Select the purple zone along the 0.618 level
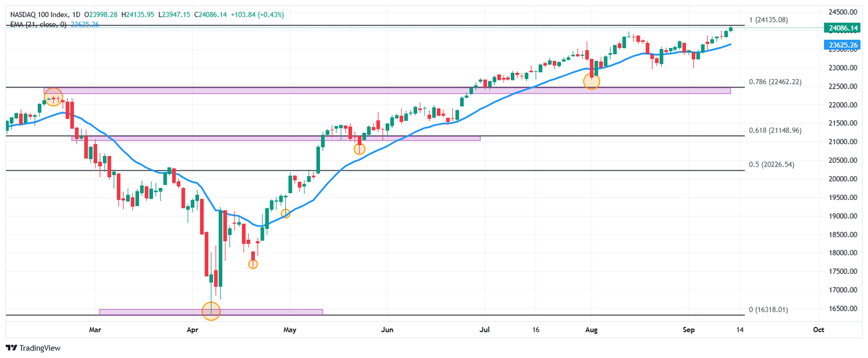The height and width of the screenshot is (358, 868). point(276,138)
